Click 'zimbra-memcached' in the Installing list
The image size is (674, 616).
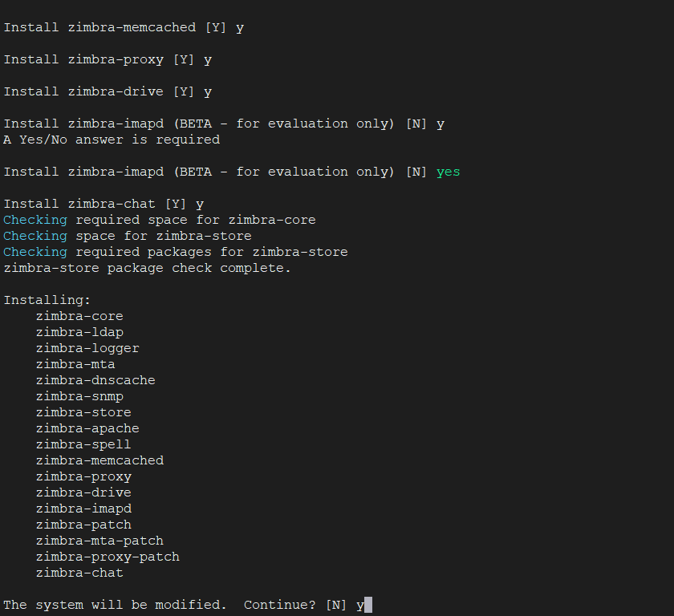[x=99, y=460]
